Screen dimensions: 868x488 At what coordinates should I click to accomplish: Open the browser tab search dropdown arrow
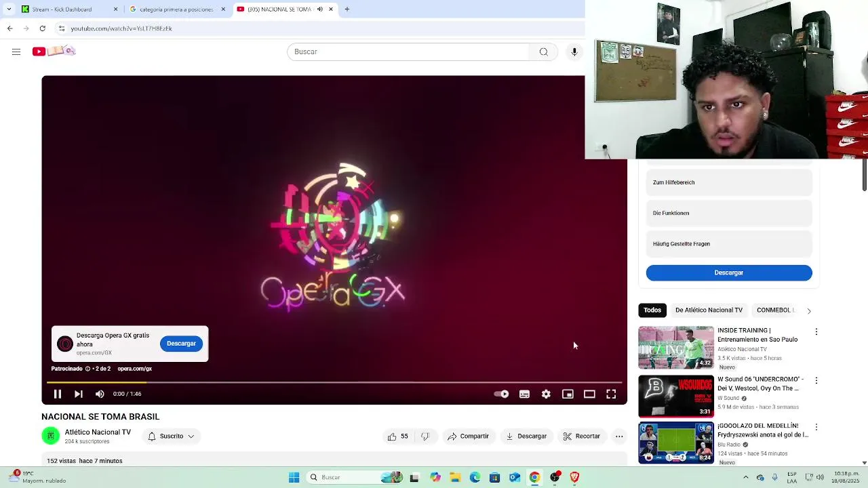click(9, 9)
